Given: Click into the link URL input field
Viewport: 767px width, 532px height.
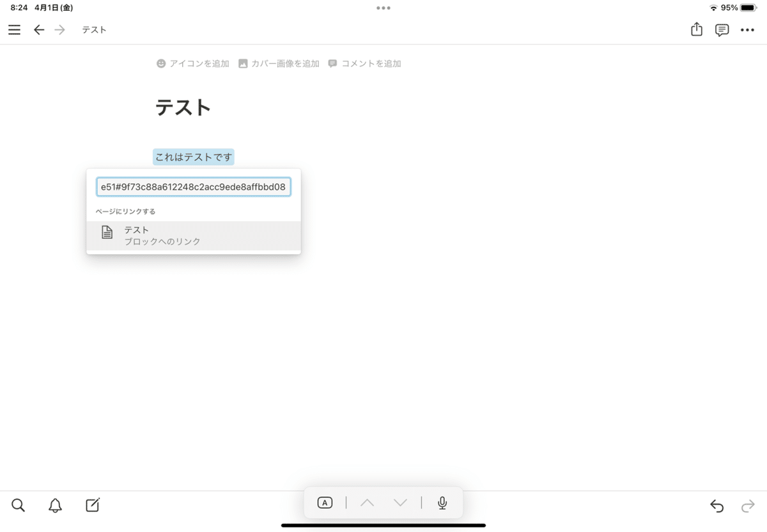Looking at the screenshot, I should click(194, 186).
